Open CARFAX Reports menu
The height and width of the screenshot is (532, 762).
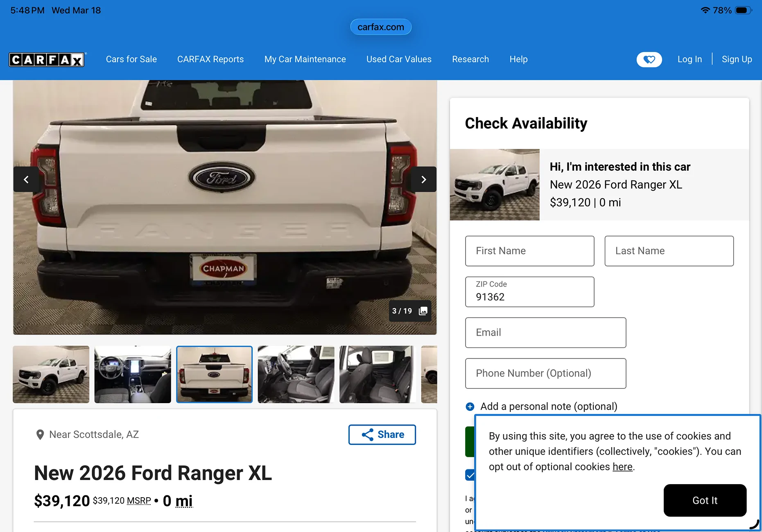(210, 59)
